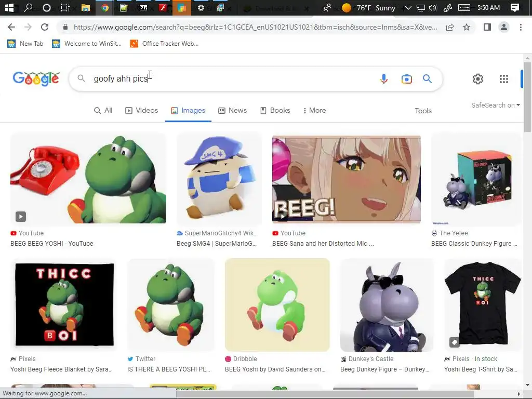
Task: Select the Images tab
Action: pyautogui.click(x=188, y=110)
